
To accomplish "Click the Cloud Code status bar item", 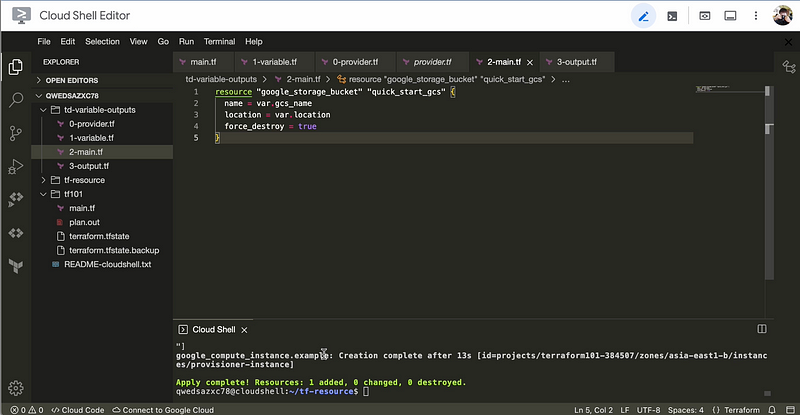I will 78,410.
